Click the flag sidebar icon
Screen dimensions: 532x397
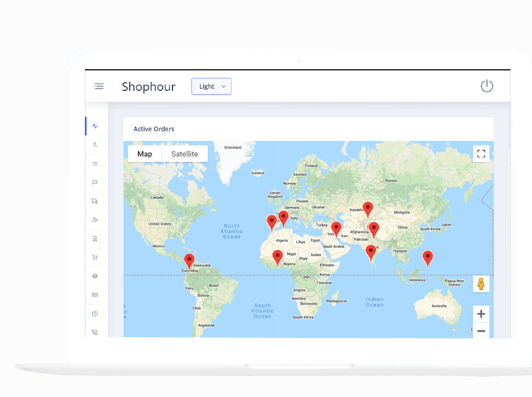pyautogui.click(x=95, y=182)
